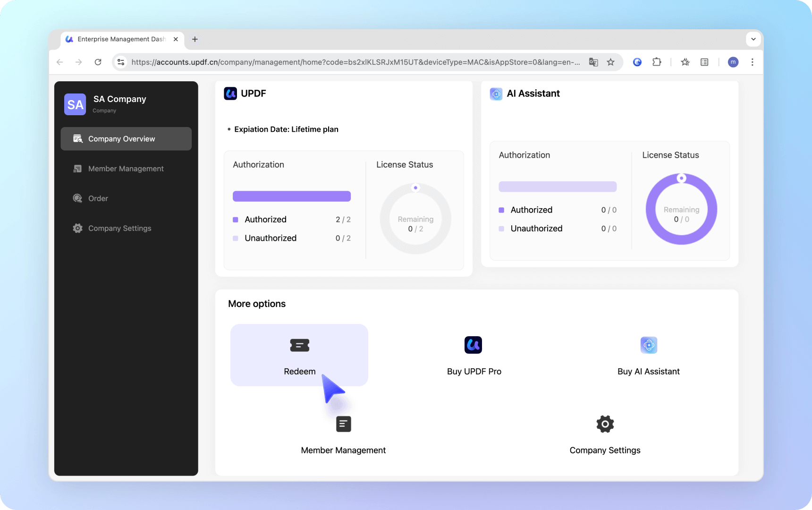The height and width of the screenshot is (510, 812).
Task: Click the UPDF license status ring chart
Action: click(x=415, y=219)
